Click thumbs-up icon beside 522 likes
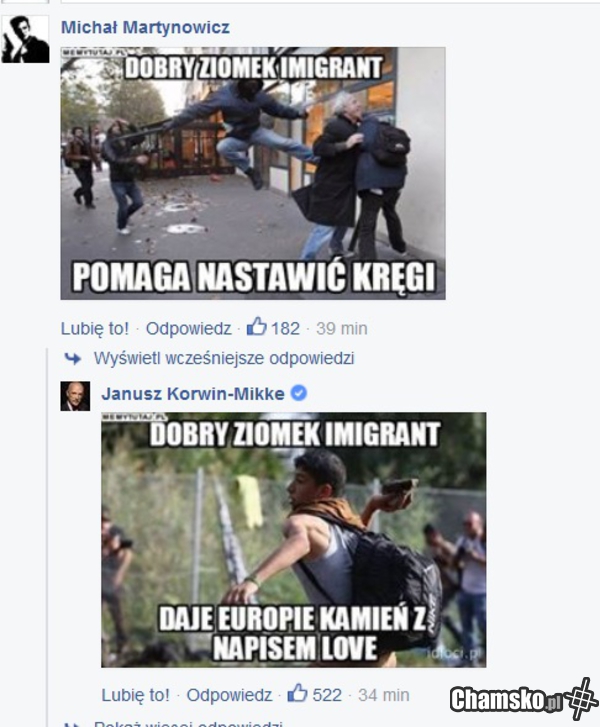The width and height of the screenshot is (600, 727). [297, 693]
